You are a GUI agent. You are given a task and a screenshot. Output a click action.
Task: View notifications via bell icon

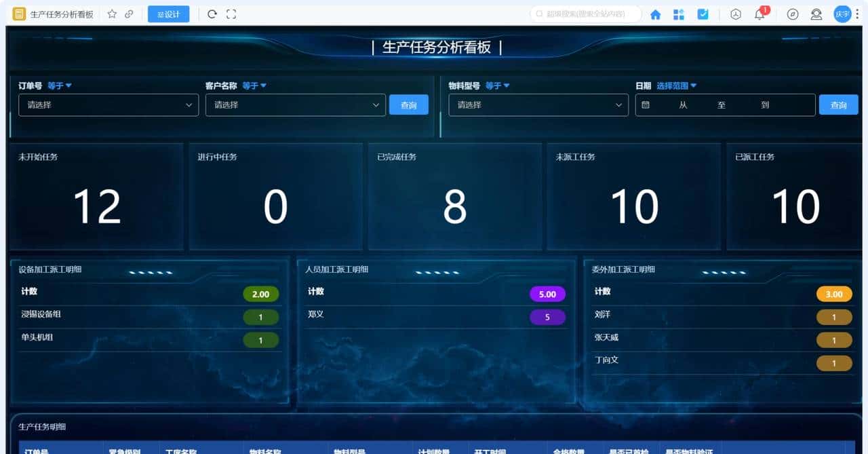point(758,14)
